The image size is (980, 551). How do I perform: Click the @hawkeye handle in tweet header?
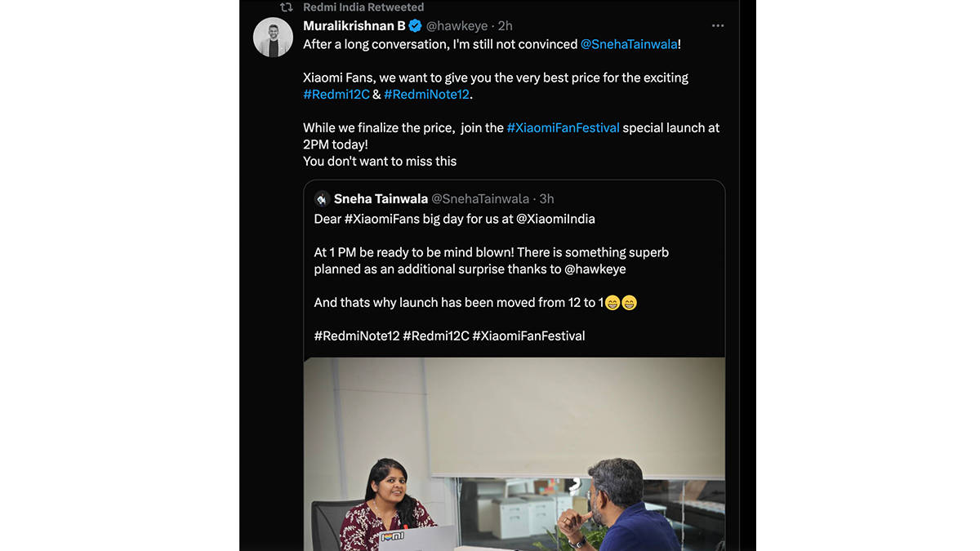[457, 26]
